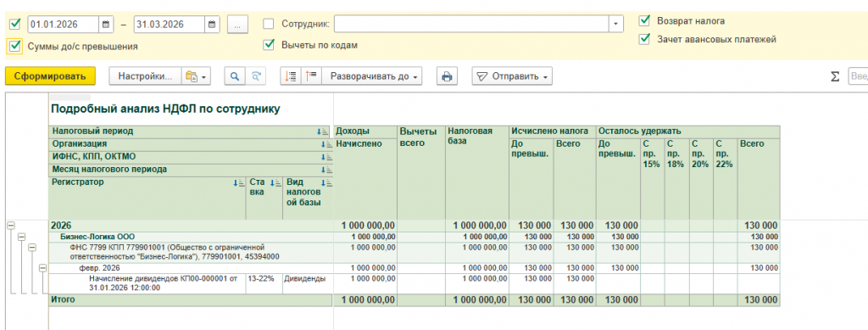The width and height of the screenshot is (868, 330).
Task: Toggle Зачет авансовых платежей checkbox
Action: pos(644,39)
